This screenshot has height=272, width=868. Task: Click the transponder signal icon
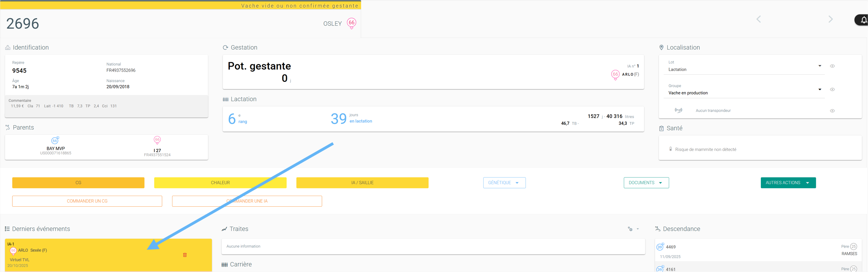point(678,110)
